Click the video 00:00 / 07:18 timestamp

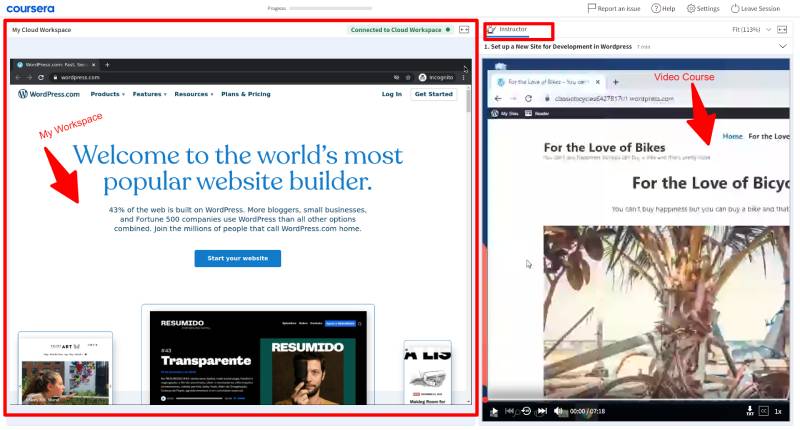pos(587,411)
